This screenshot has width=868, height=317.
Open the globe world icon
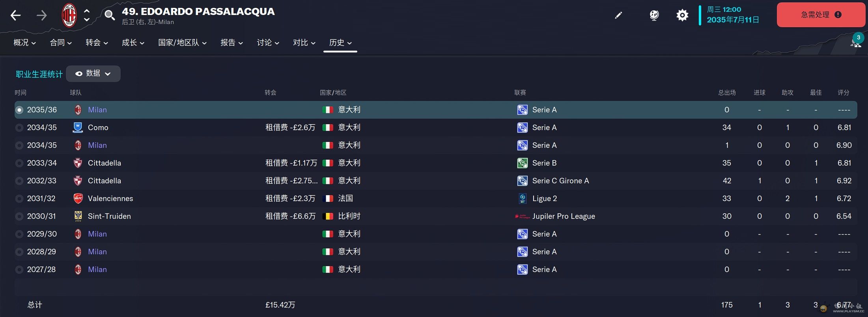coord(654,15)
